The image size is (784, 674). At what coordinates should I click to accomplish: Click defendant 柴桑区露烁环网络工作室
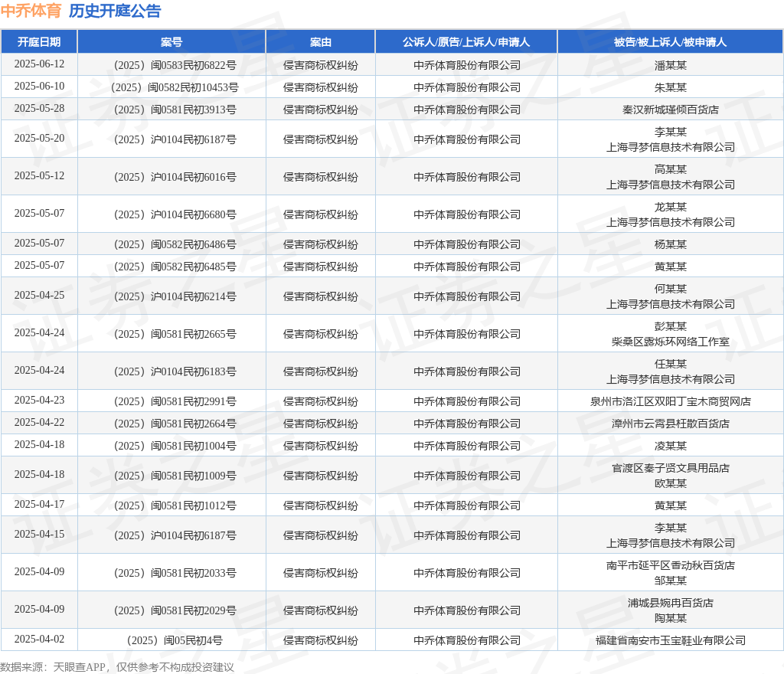coord(671,342)
